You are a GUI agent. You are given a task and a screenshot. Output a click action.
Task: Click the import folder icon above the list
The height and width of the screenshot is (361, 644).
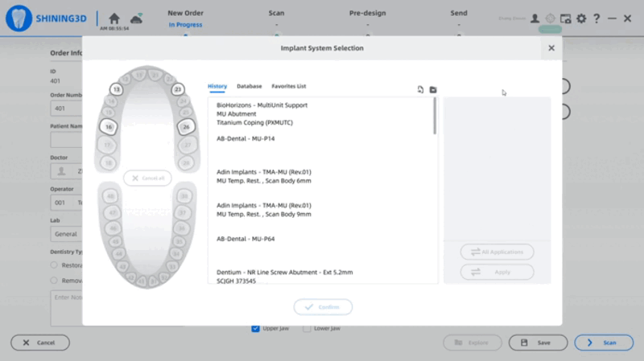pyautogui.click(x=433, y=89)
